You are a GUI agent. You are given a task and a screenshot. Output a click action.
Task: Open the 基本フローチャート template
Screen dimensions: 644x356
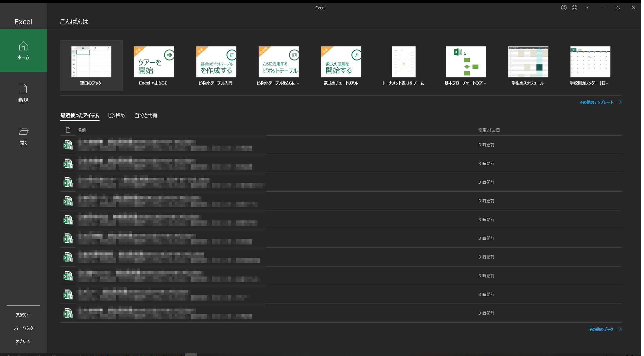466,66
